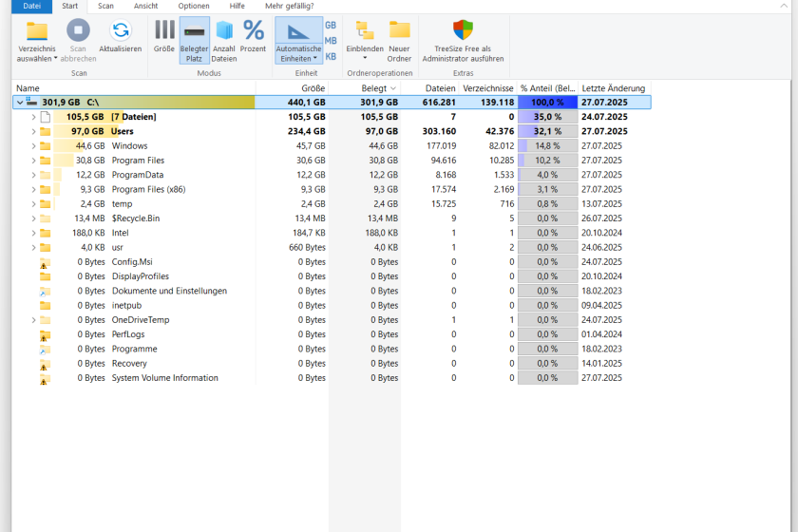Click the 100,0 % share bar for C:\
The image size is (798, 532).
[547, 103]
